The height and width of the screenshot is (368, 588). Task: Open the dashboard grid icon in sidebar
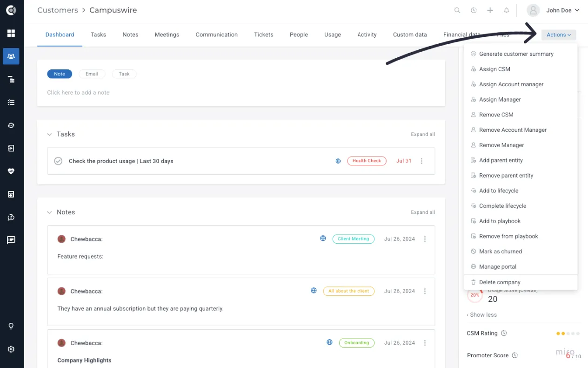[11, 34]
